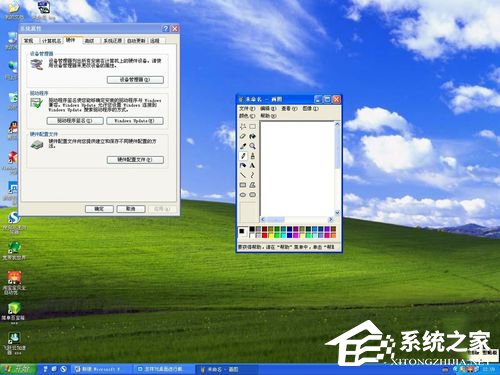Click the Start button on the taskbar

click(x=17, y=369)
